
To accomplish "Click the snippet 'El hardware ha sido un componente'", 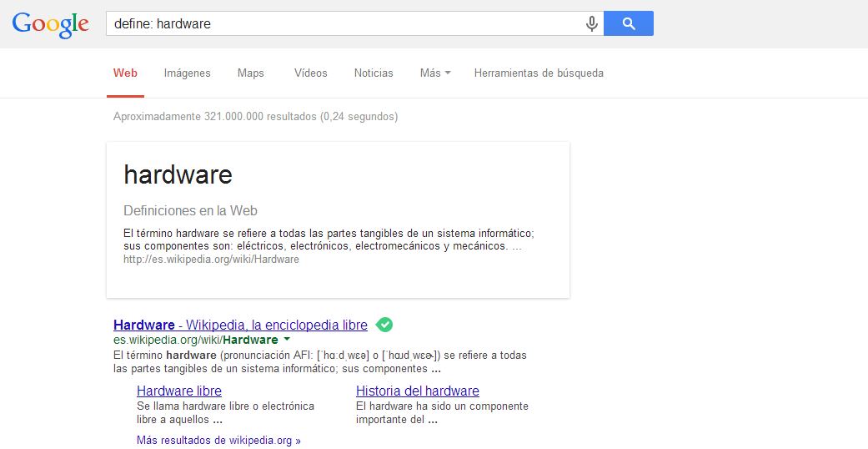I will click(x=442, y=413).
